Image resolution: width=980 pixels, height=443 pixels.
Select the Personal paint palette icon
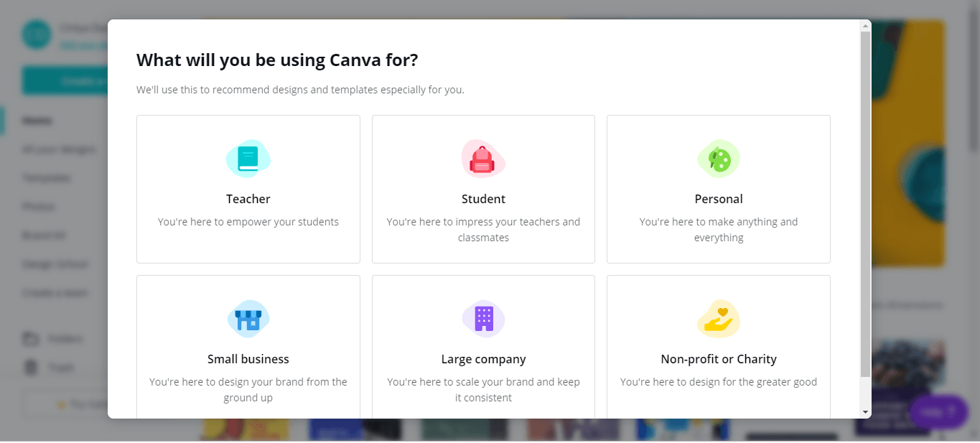pyautogui.click(x=719, y=159)
